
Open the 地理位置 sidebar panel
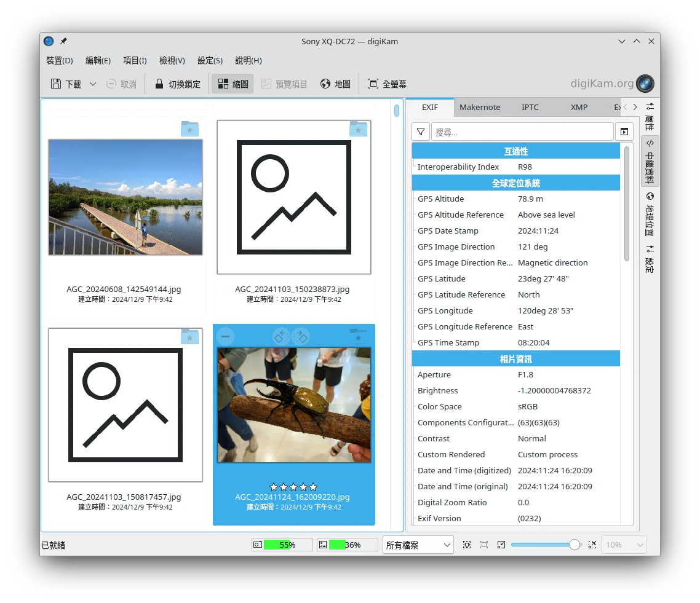(650, 214)
